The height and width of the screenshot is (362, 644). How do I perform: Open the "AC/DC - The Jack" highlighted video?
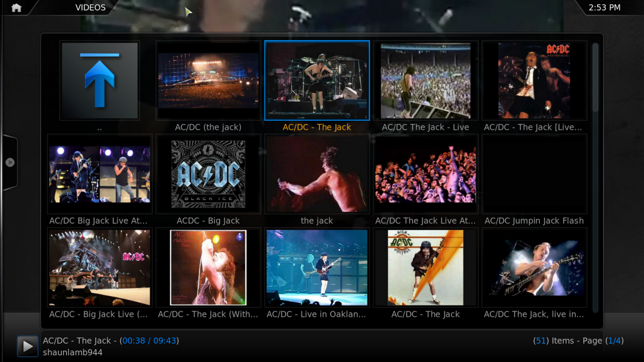(x=317, y=80)
